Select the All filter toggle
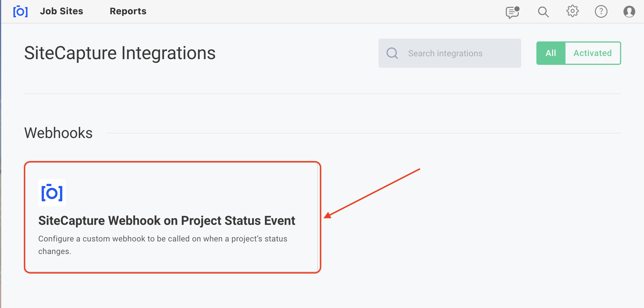Image resolution: width=644 pixels, height=308 pixels. point(551,53)
